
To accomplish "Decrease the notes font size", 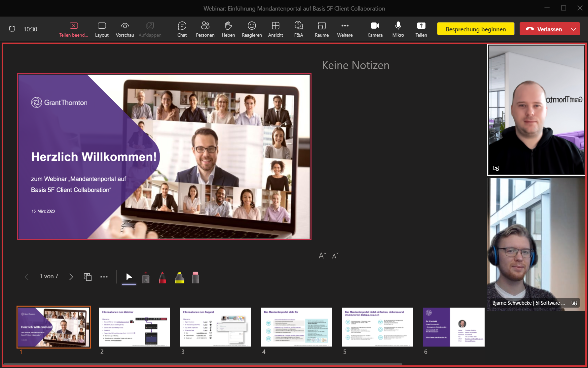I will [335, 256].
